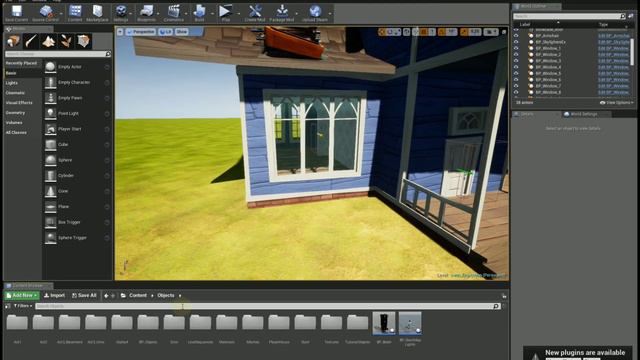Toggle visibility eye for BP_Window_7
The image size is (640, 360).
tap(516, 86)
